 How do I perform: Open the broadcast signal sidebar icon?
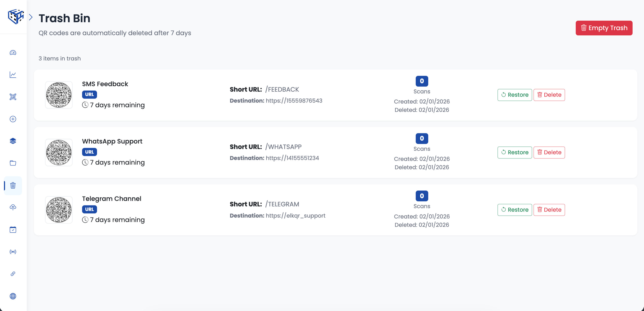coord(13,252)
